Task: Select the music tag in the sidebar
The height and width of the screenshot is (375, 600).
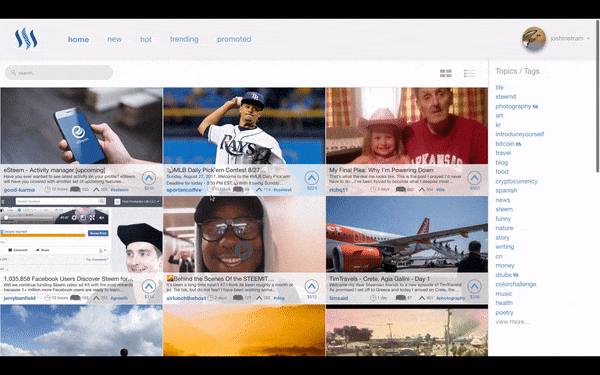Action: (504, 294)
